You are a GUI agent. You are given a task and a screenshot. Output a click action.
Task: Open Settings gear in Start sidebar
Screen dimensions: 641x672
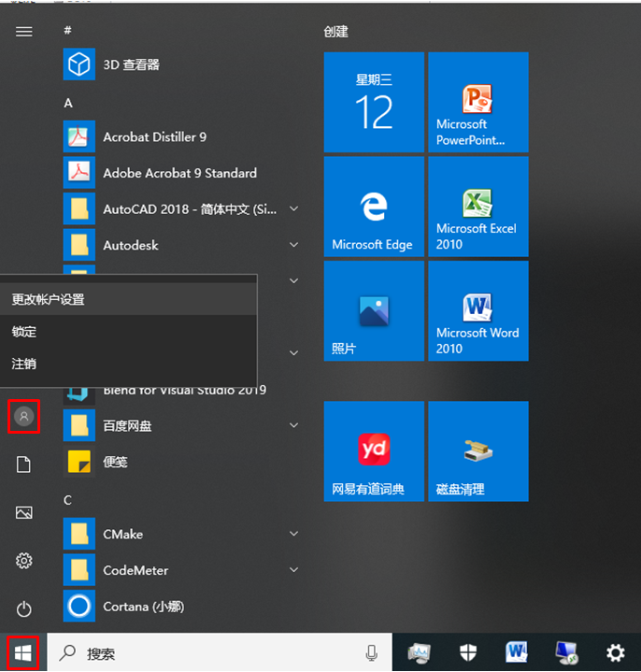pyautogui.click(x=24, y=561)
